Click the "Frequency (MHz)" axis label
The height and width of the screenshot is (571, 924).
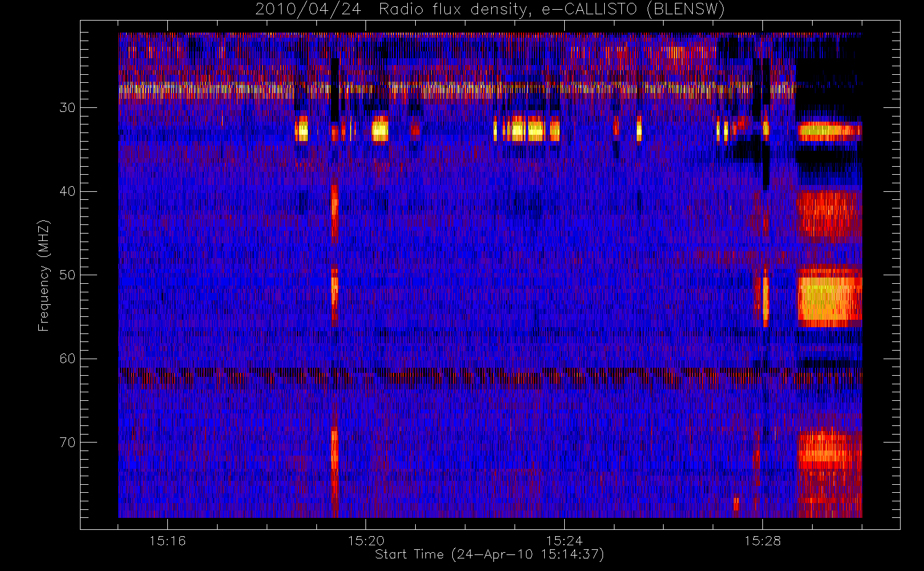(44, 275)
